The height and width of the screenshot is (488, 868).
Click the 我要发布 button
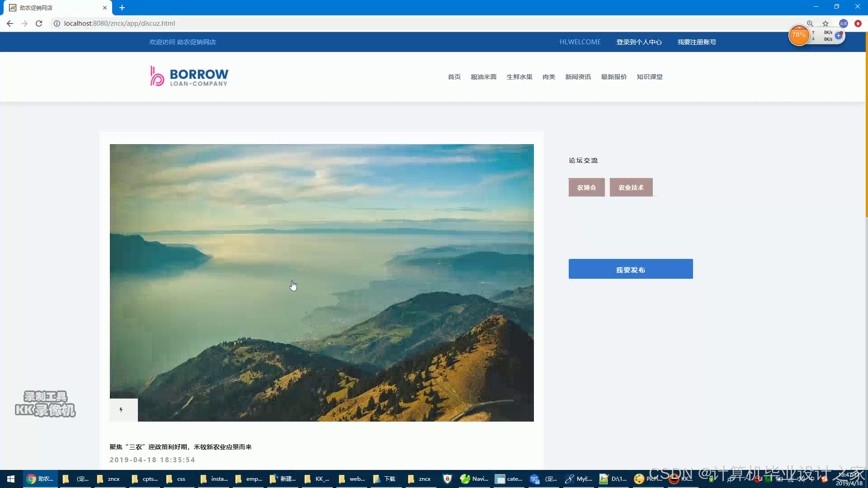tap(631, 269)
